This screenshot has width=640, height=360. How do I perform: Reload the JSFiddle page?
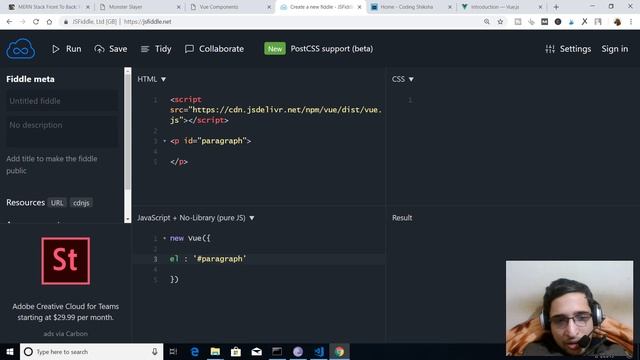click(x=36, y=22)
